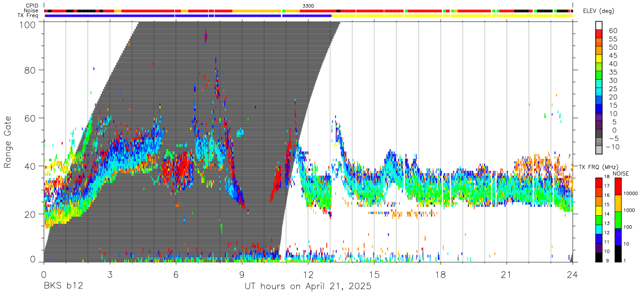Click the Range Gate y-axis label

[x=8, y=142]
